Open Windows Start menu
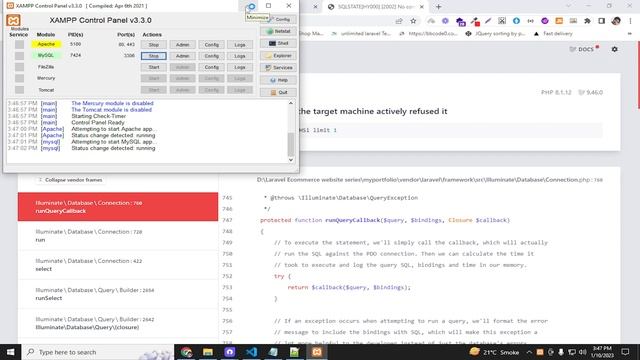The width and height of the screenshot is (640, 360). [x=10, y=352]
